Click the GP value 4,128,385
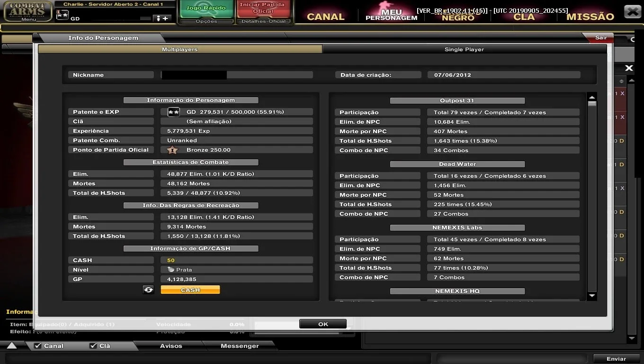 tap(237, 279)
